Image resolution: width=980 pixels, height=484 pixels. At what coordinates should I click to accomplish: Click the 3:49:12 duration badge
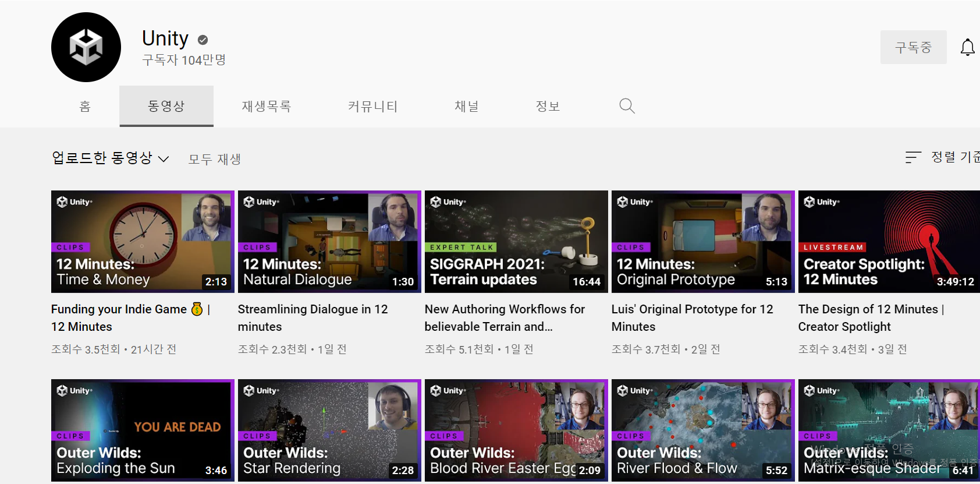coord(955,282)
